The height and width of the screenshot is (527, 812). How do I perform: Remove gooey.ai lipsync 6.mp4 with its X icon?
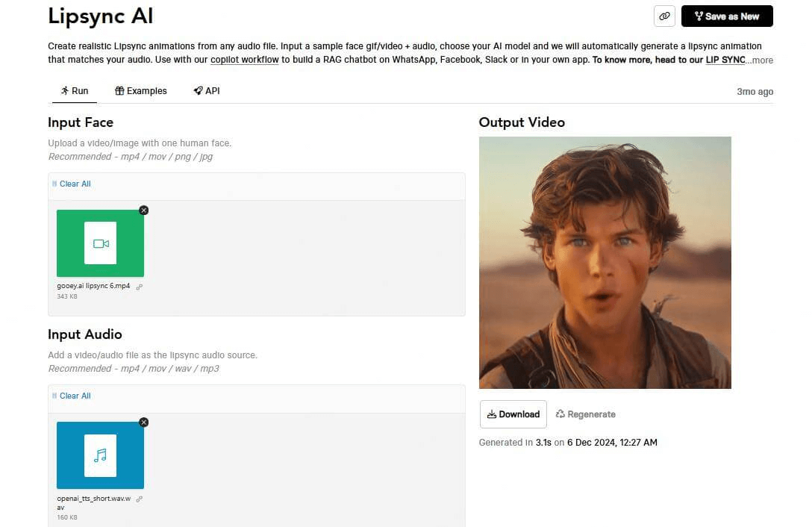[x=144, y=211]
